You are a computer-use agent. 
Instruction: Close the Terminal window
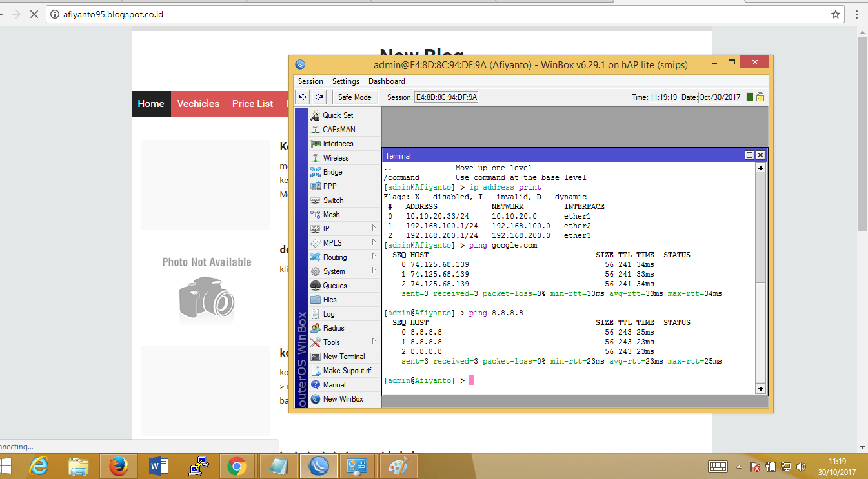[760, 155]
